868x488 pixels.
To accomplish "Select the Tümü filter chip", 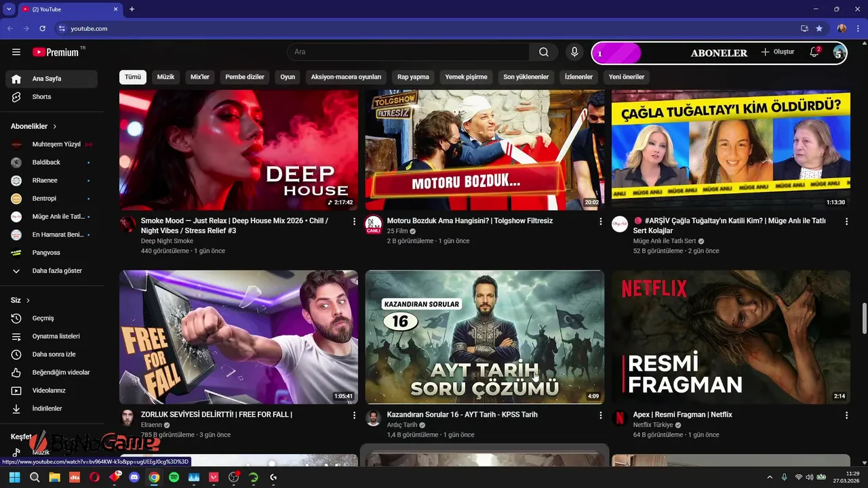I will 133,77.
